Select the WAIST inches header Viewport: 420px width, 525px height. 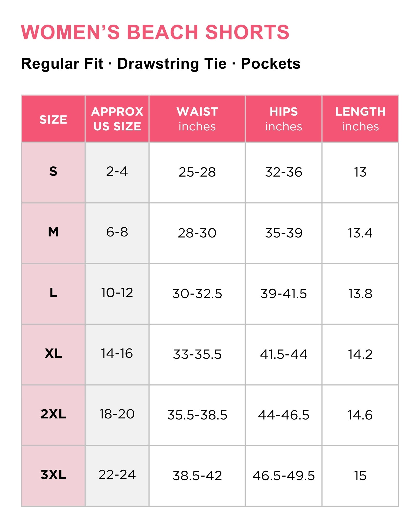(x=197, y=119)
